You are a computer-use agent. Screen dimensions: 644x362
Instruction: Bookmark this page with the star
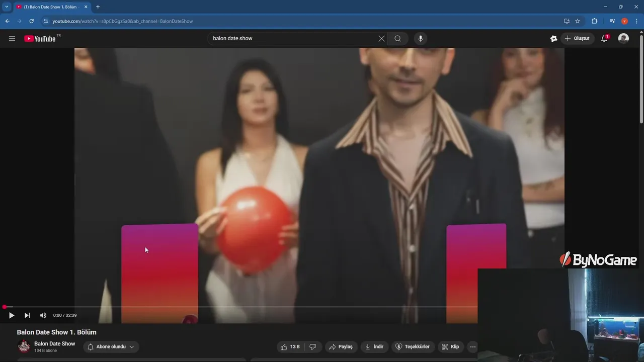pos(578,21)
